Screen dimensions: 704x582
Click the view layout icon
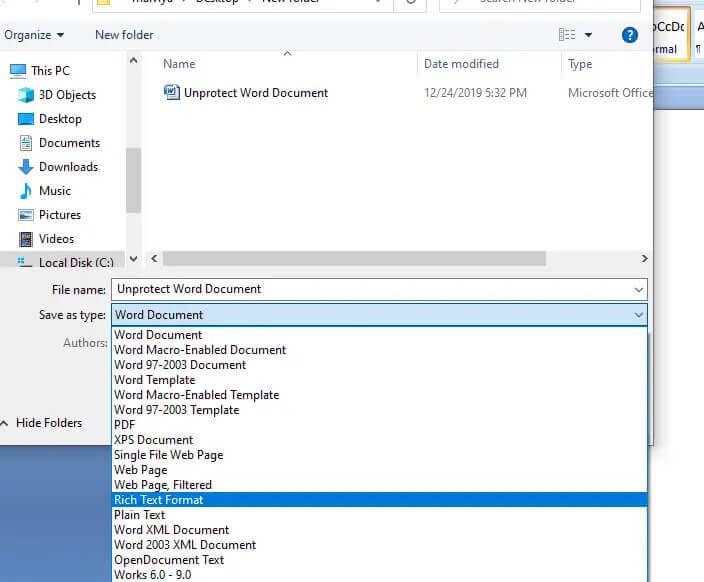click(x=567, y=35)
